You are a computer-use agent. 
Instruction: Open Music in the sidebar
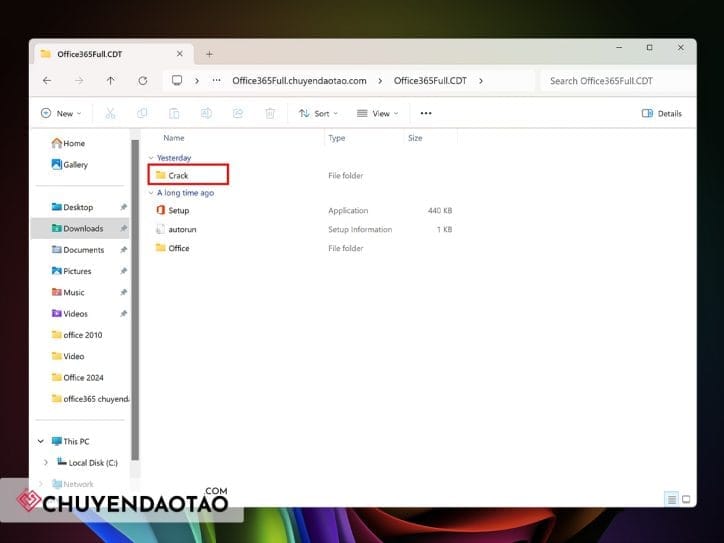68,292
